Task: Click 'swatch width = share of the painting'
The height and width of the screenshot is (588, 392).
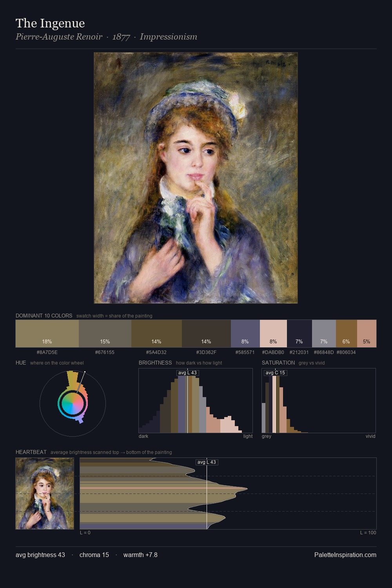Action: coord(114,316)
